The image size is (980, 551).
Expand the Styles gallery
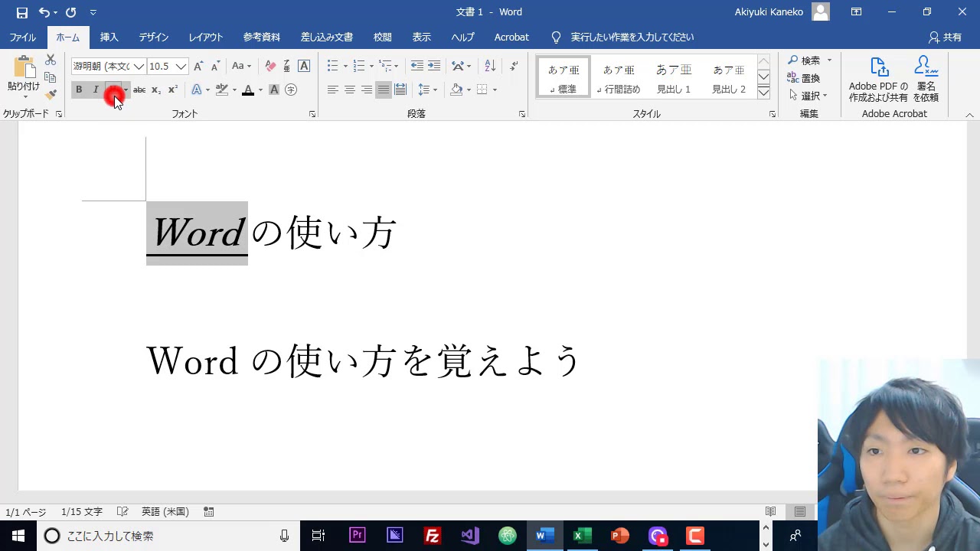(x=763, y=92)
